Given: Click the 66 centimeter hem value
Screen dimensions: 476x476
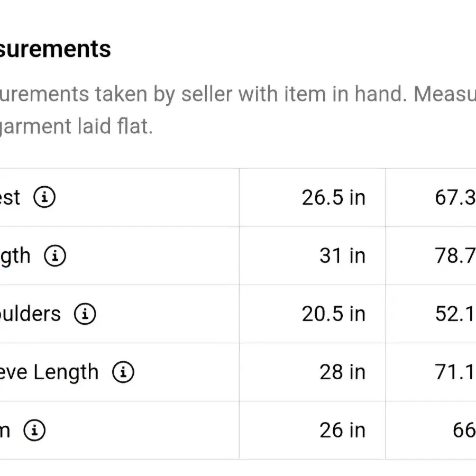Looking at the screenshot, I should click(x=464, y=431).
